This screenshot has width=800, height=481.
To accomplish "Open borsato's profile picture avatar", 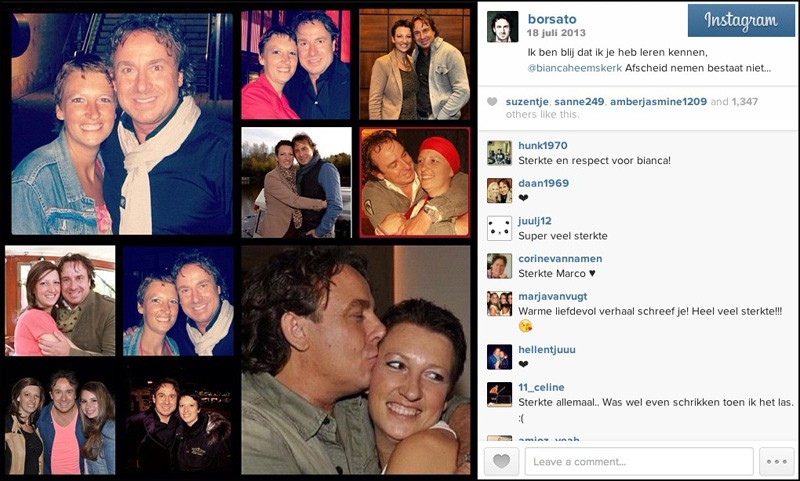I will pyautogui.click(x=503, y=27).
